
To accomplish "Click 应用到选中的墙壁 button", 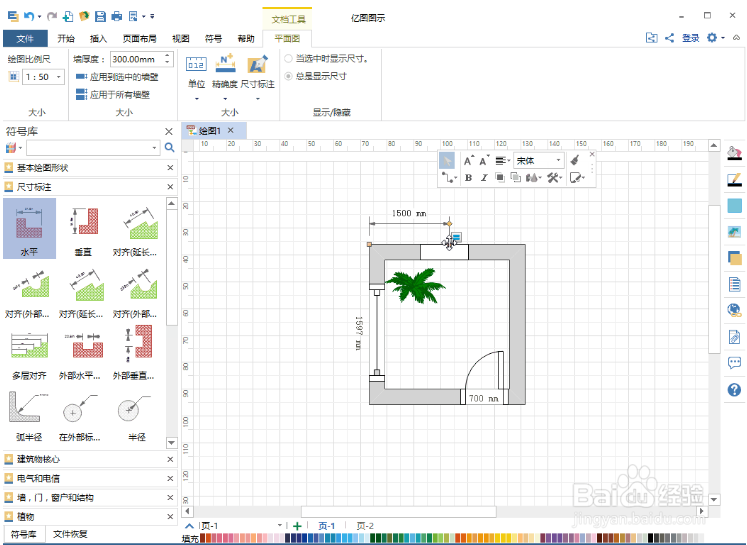I will coord(117,77).
